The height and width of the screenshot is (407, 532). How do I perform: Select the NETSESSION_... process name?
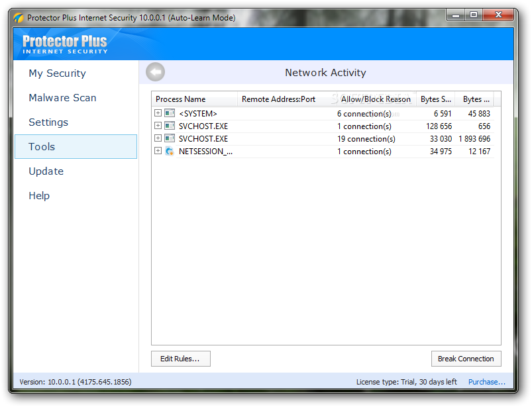(205, 152)
